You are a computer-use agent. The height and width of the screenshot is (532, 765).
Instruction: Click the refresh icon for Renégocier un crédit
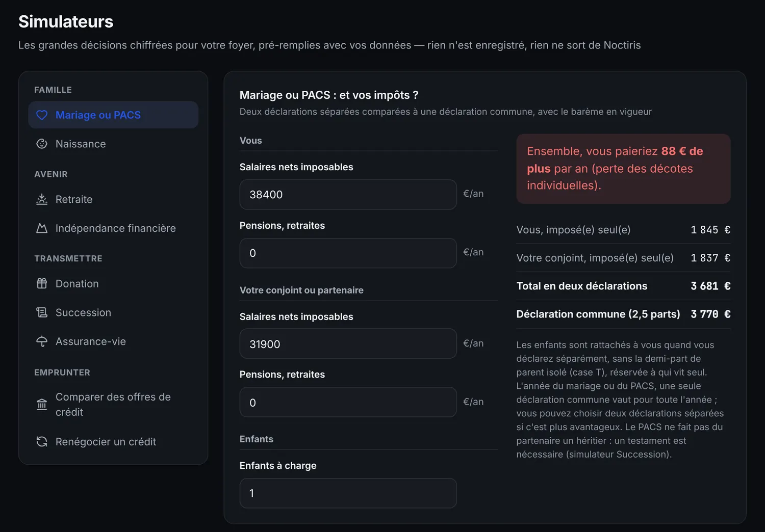point(42,442)
